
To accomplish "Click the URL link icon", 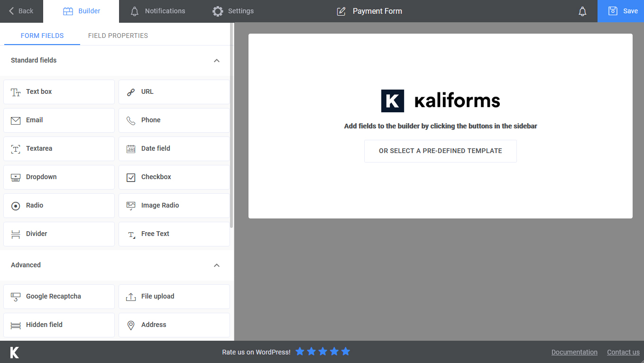I will (131, 92).
